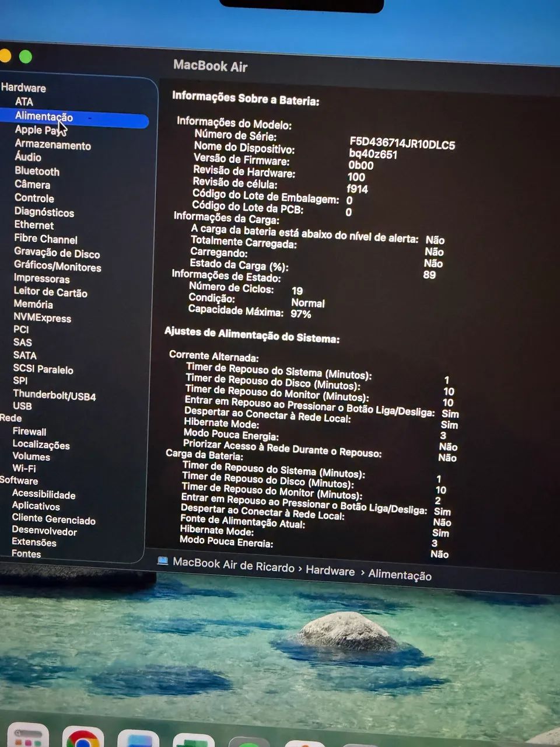560x747 pixels.
Task: Click the Carga da Bateria label
Action: coord(204,455)
